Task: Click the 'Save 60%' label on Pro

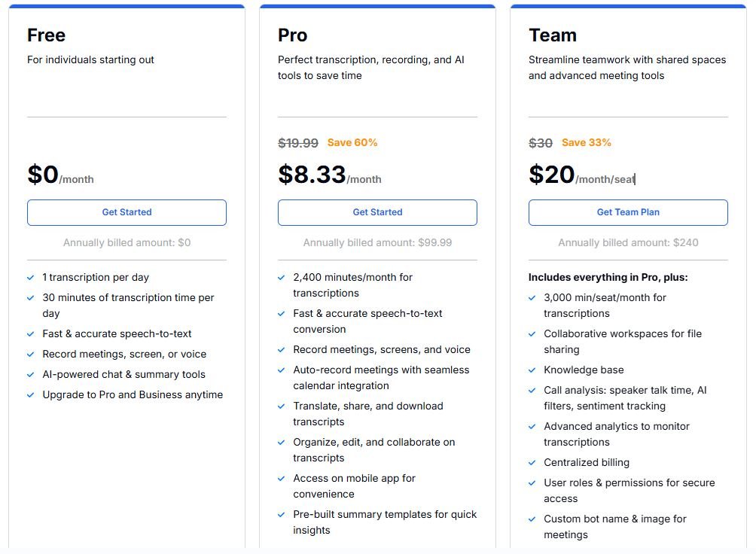Action: 352,142
